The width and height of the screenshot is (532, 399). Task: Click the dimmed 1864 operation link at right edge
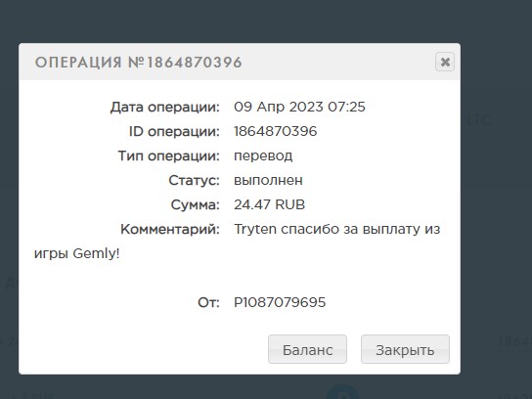click(x=514, y=341)
